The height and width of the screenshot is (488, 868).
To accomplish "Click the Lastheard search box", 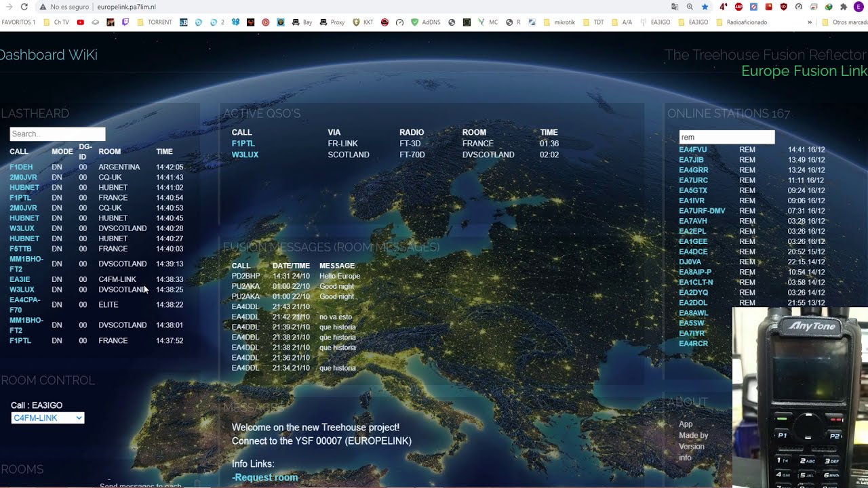I will coord(58,134).
